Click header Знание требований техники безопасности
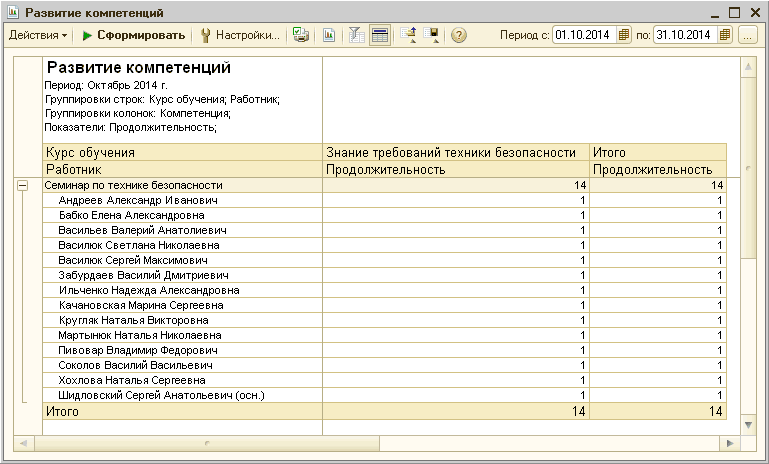Image resolution: width=769 pixels, height=464 pixels. click(x=456, y=153)
